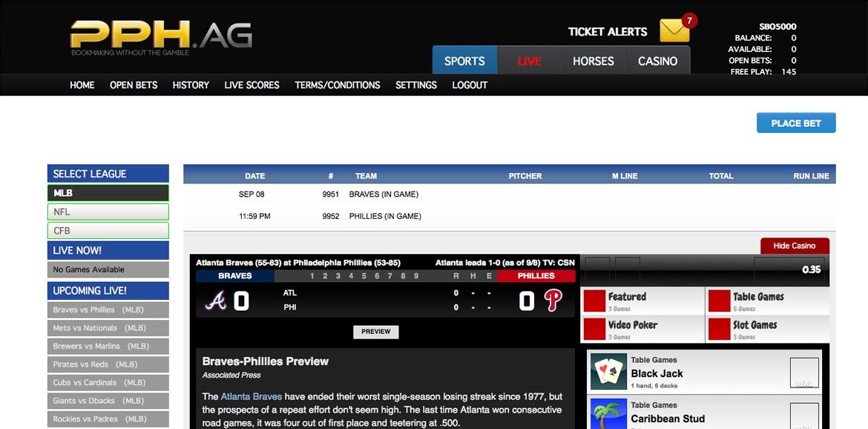The height and width of the screenshot is (429, 868).
Task: Open the Black Jack card game icon
Action: [608, 371]
